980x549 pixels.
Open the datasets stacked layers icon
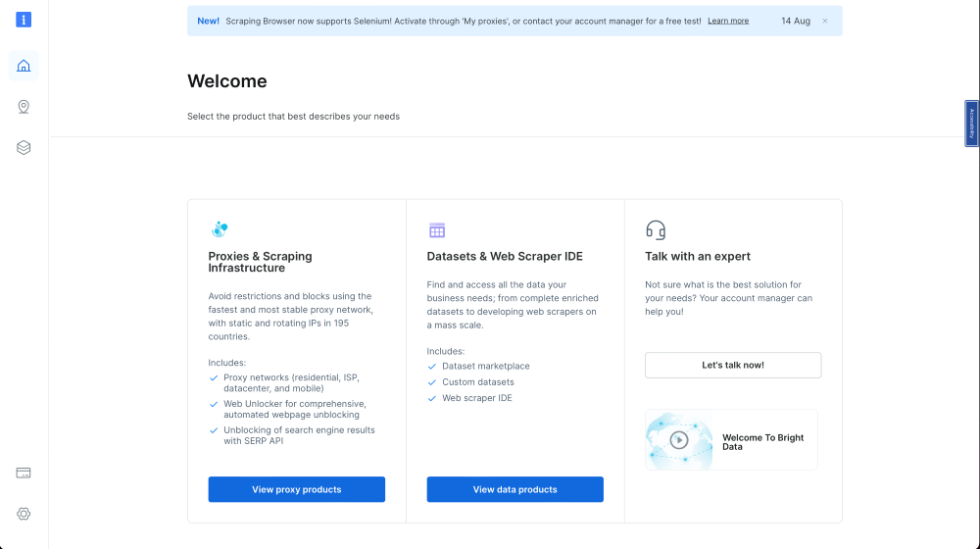click(x=24, y=147)
